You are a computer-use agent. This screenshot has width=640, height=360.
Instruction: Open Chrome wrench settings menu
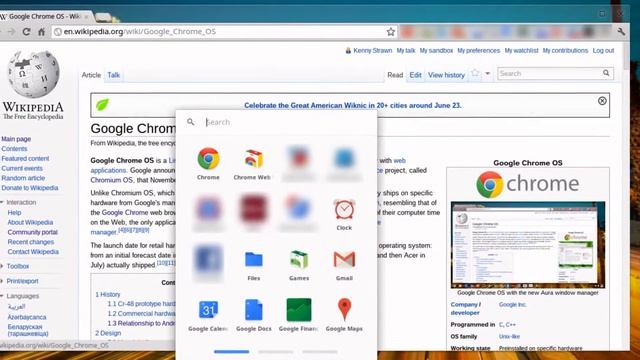click(621, 31)
